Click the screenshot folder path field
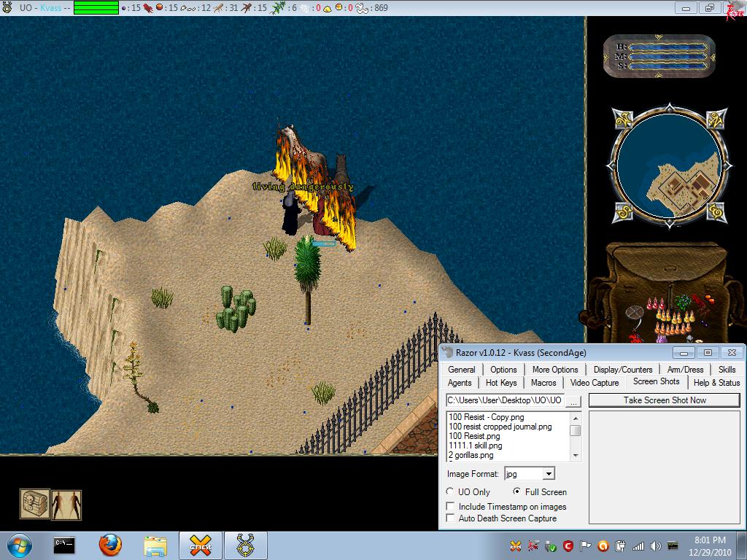The image size is (747, 560). tap(504, 401)
